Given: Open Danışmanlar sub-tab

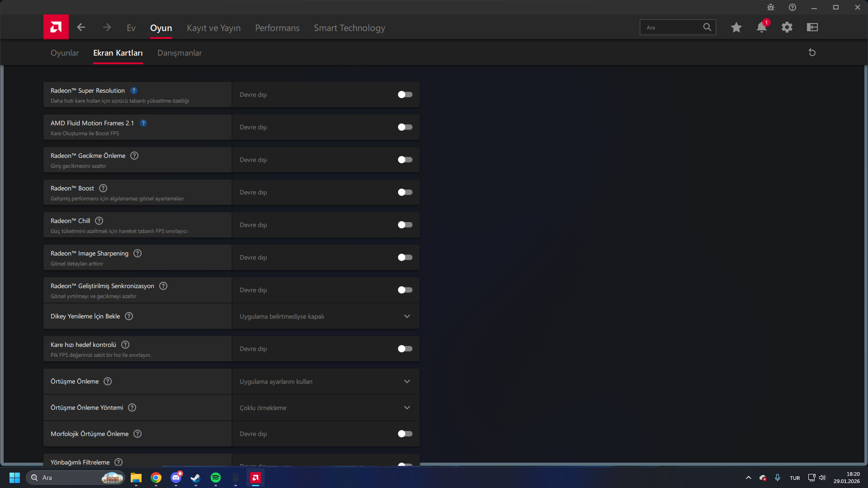Looking at the screenshot, I should click(x=180, y=53).
